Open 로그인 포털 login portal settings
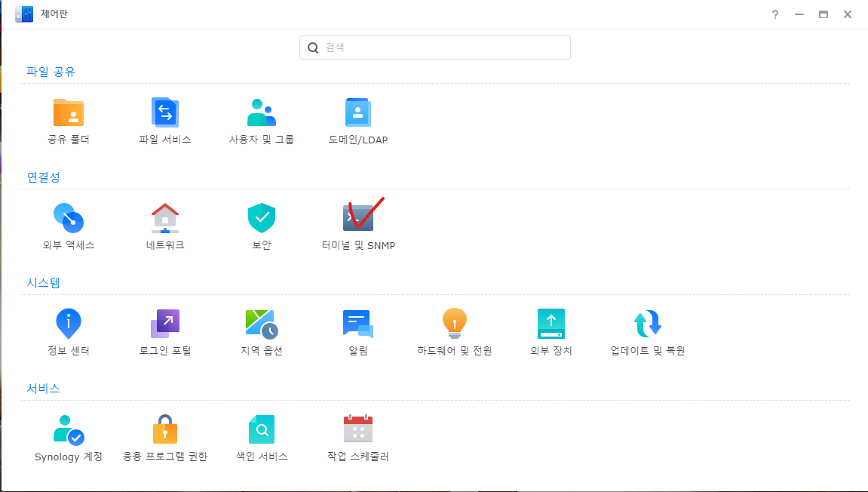868x492 pixels. point(165,324)
